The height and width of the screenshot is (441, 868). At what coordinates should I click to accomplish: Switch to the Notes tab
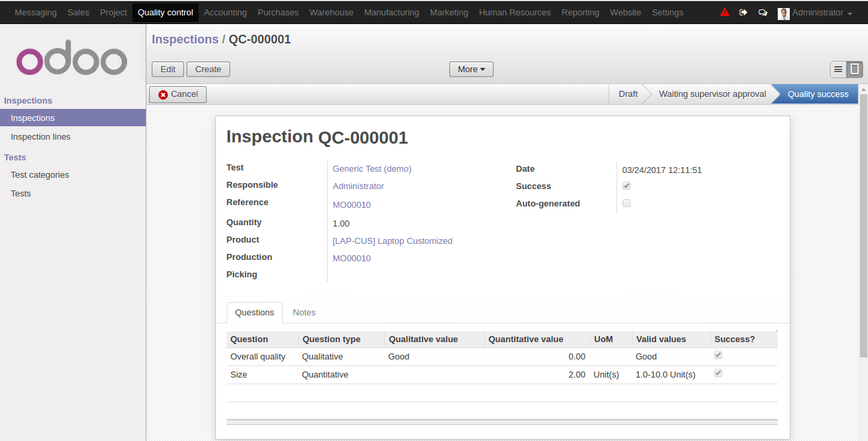tap(304, 313)
